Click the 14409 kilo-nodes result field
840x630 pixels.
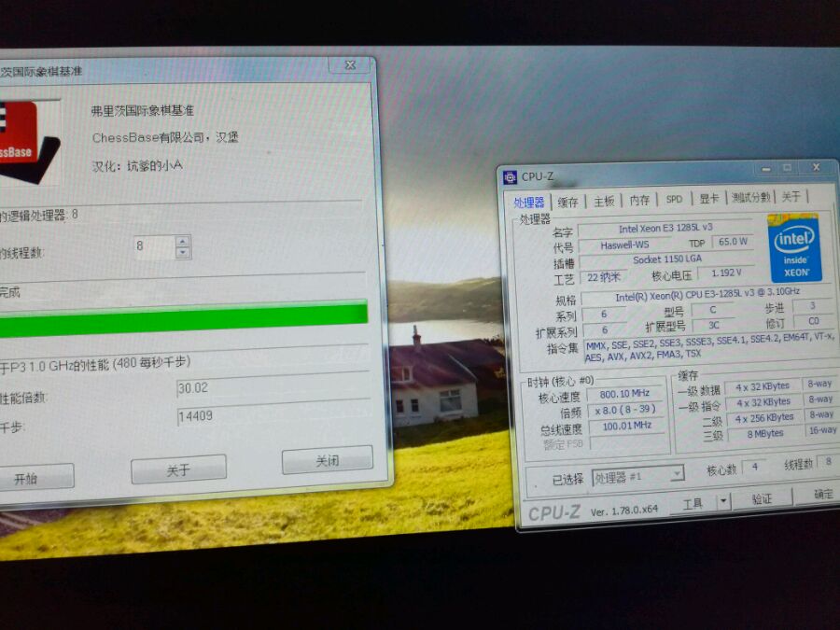273,416
